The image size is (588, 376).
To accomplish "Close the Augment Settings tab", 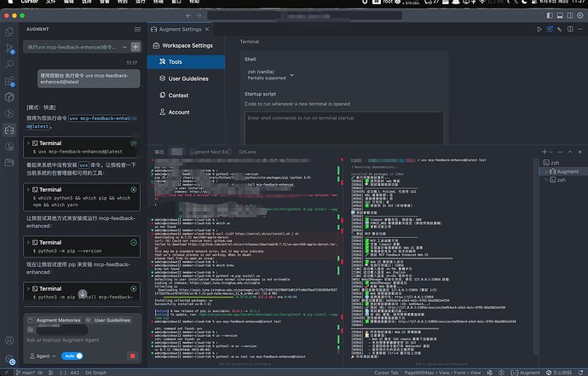I will click(207, 29).
